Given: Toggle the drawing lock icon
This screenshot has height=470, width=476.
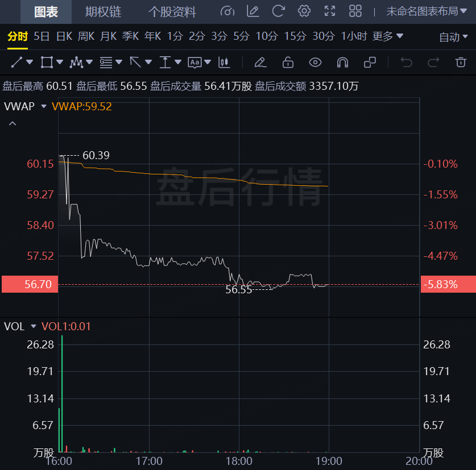Looking at the screenshot, I should coord(288,62).
